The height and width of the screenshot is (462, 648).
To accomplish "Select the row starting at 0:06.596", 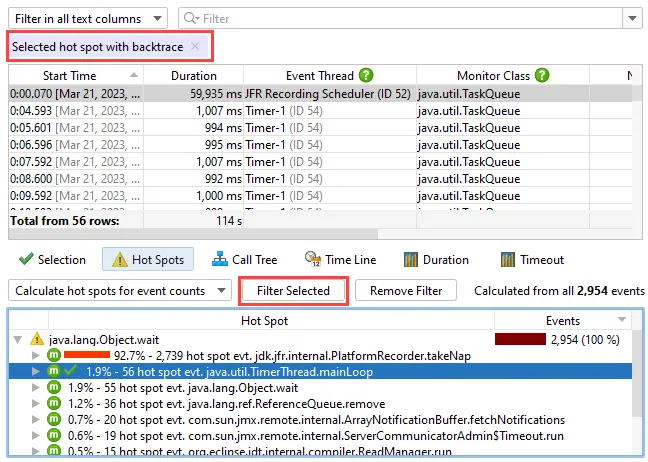I will coord(320,145).
